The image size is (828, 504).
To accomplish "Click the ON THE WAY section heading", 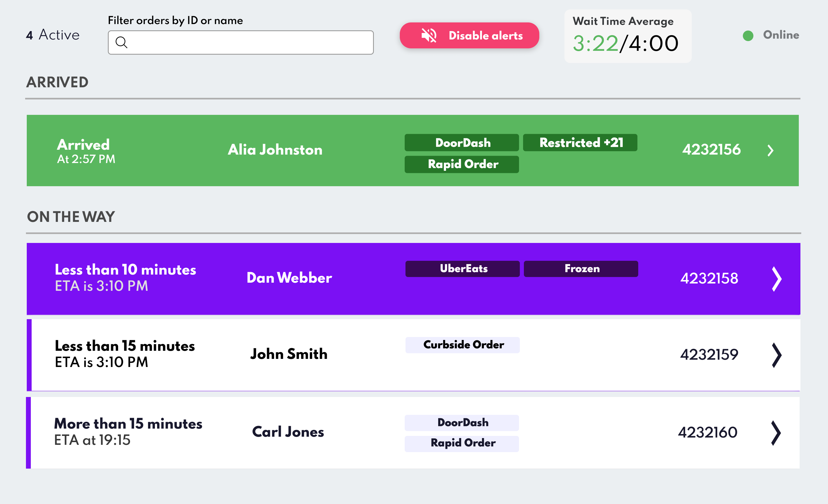I will coord(71,217).
